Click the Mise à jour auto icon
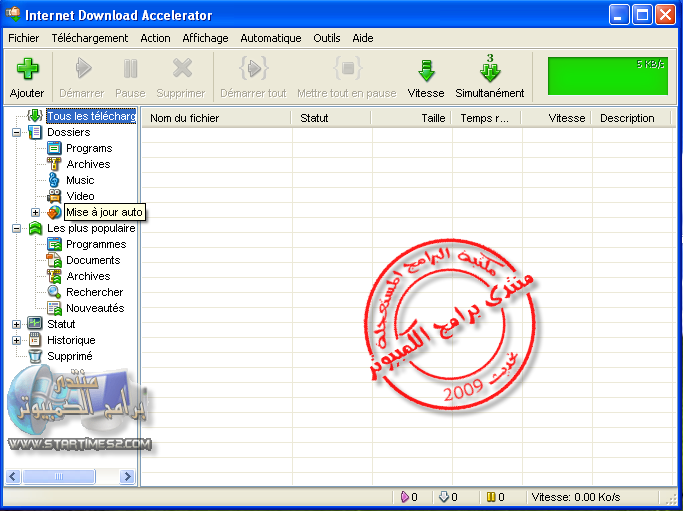This screenshot has height=511, width=683. [x=54, y=212]
